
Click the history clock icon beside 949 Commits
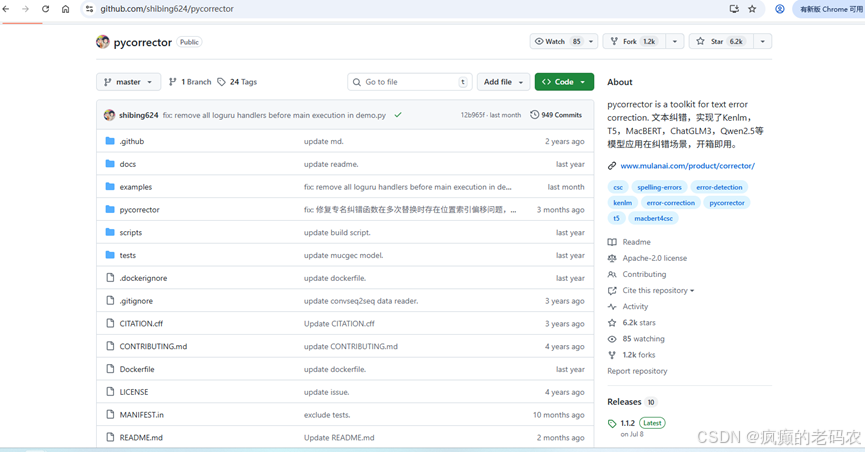coord(534,115)
